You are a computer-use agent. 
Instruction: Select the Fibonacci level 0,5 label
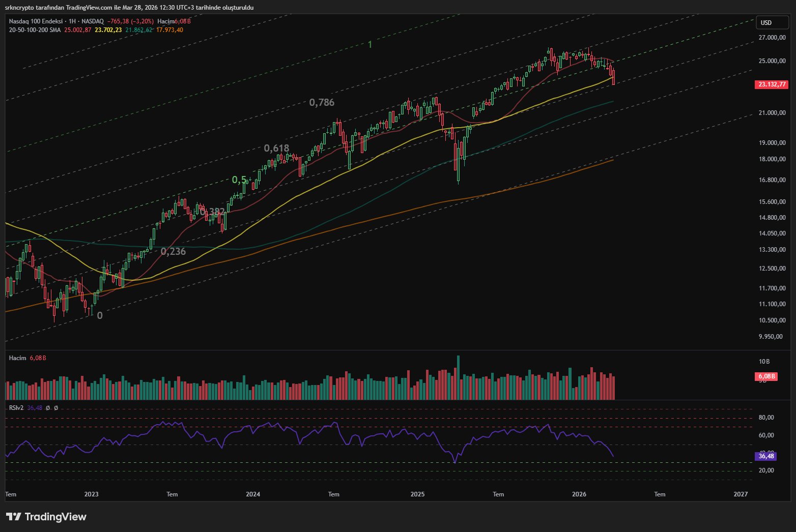(x=239, y=180)
